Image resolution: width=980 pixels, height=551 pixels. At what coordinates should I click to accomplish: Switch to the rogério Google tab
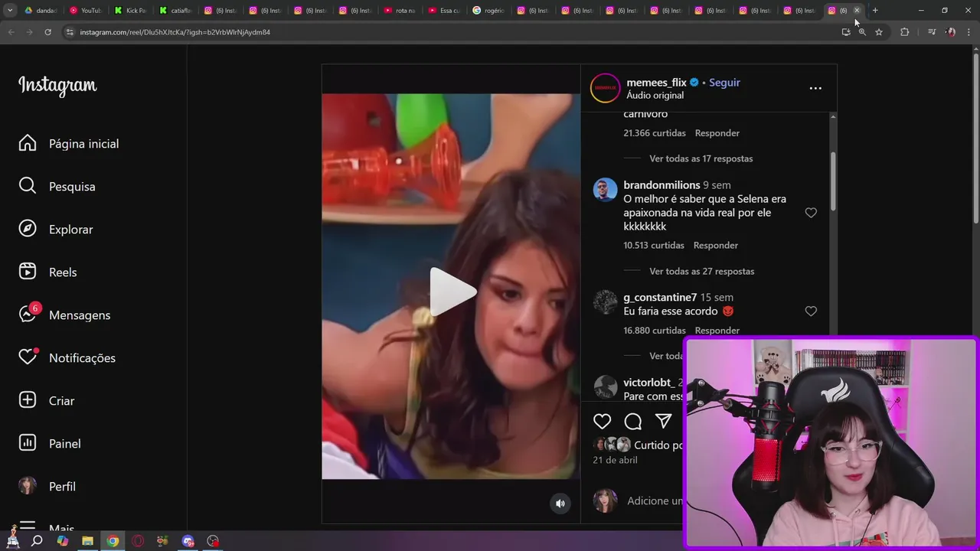[488, 11]
